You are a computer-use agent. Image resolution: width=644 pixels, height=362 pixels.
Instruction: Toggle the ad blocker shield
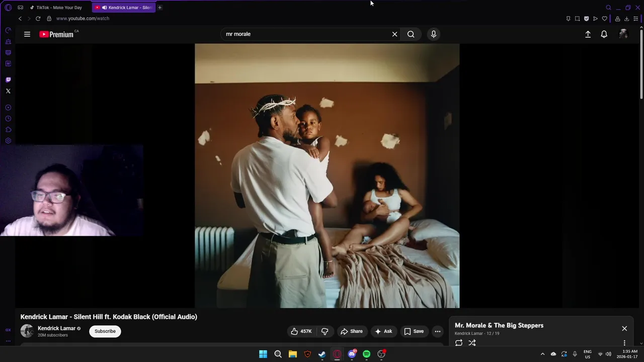coord(586,19)
